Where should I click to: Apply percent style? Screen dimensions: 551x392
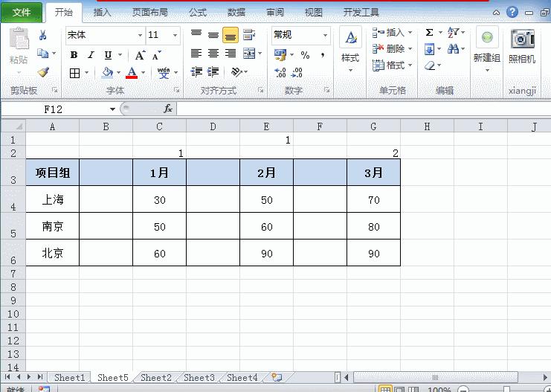pos(305,55)
